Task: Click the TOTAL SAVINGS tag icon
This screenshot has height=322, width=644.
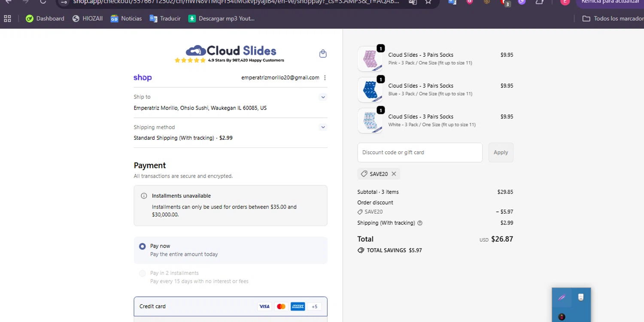Action: coord(361,250)
